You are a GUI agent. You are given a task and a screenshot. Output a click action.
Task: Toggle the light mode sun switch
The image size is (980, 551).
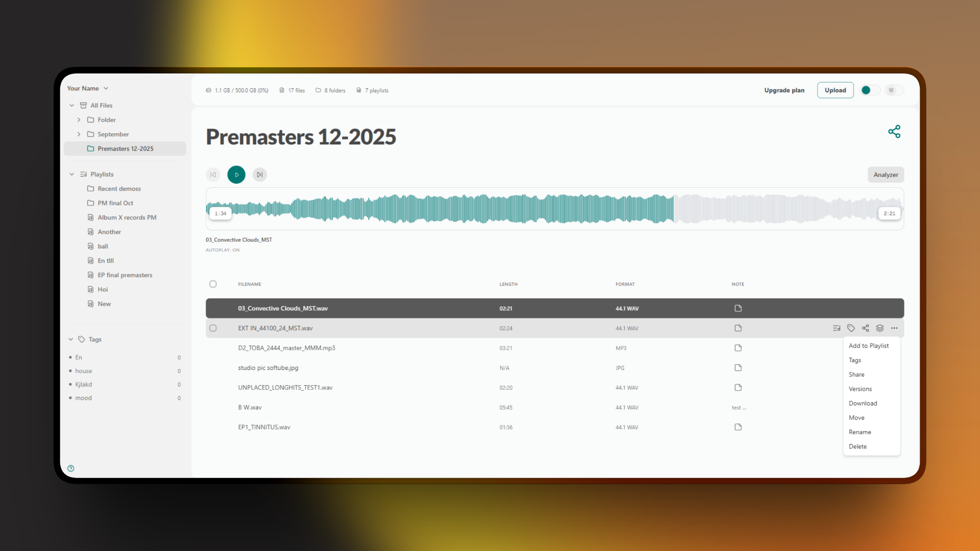(x=894, y=90)
